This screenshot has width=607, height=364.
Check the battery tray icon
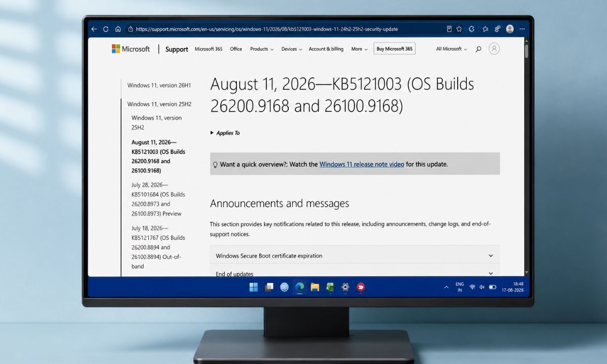click(492, 287)
